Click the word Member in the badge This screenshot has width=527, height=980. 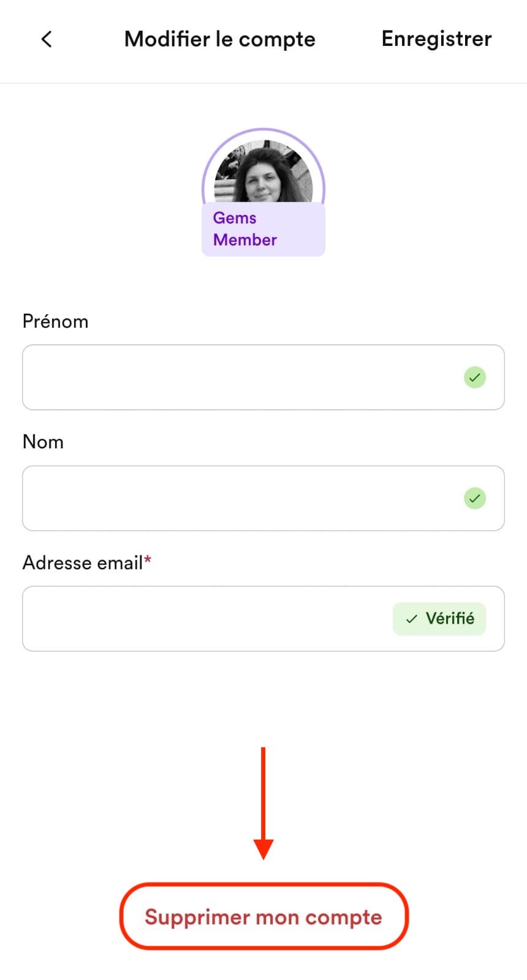[245, 240]
